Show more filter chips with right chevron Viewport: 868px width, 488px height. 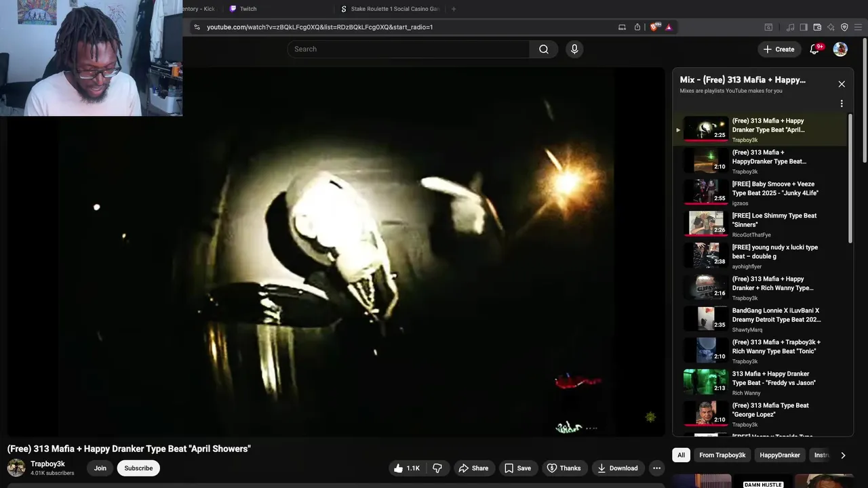click(843, 455)
